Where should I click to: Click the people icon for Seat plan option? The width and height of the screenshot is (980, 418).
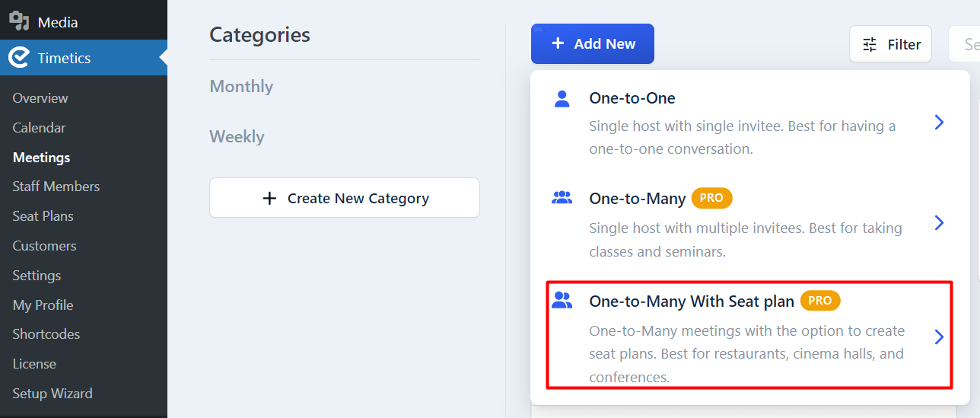click(x=562, y=300)
